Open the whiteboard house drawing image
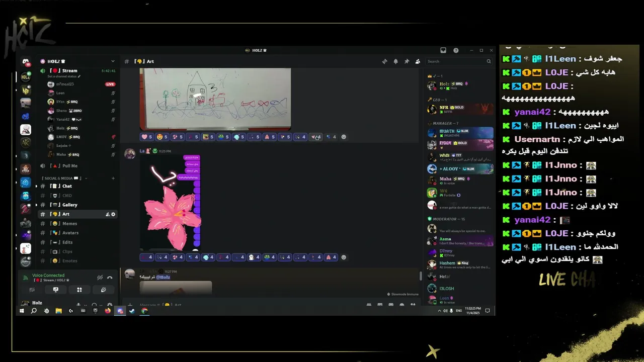This screenshot has width=644, height=362. [x=215, y=99]
